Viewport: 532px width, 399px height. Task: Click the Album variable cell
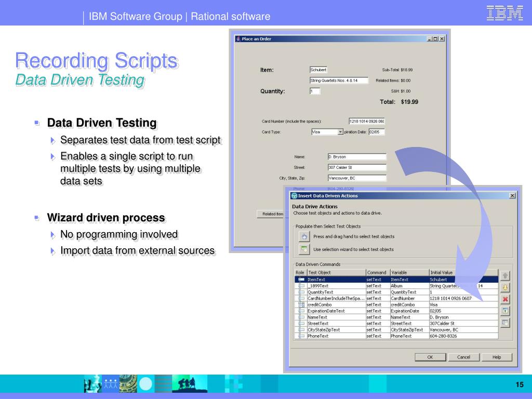pyautogui.click(x=409, y=286)
